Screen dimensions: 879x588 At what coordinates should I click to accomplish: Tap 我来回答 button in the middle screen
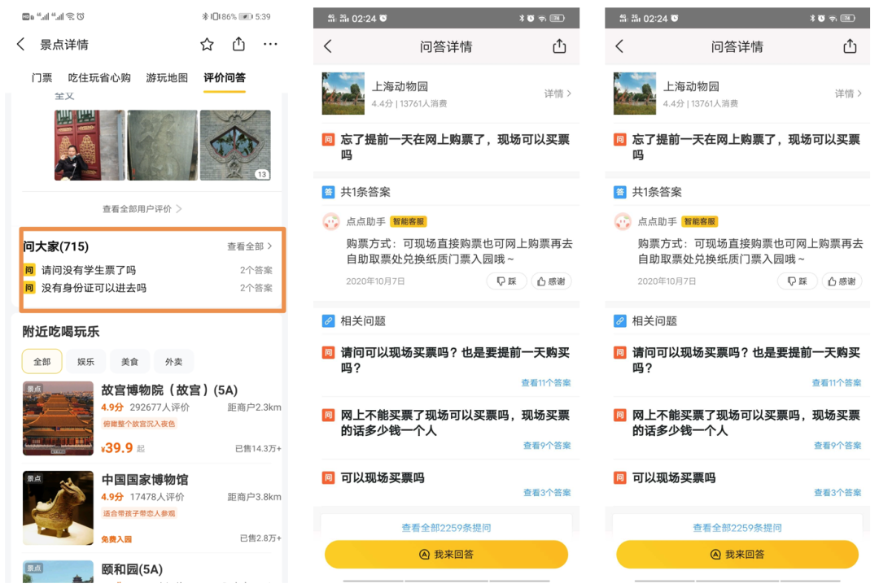coord(446,555)
